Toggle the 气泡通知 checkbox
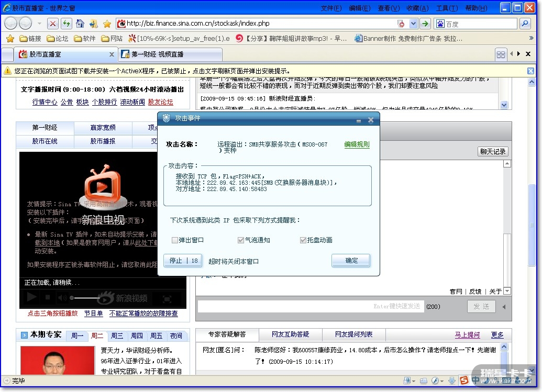The height and width of the screenshot is (392, 542). coord(241,240)
